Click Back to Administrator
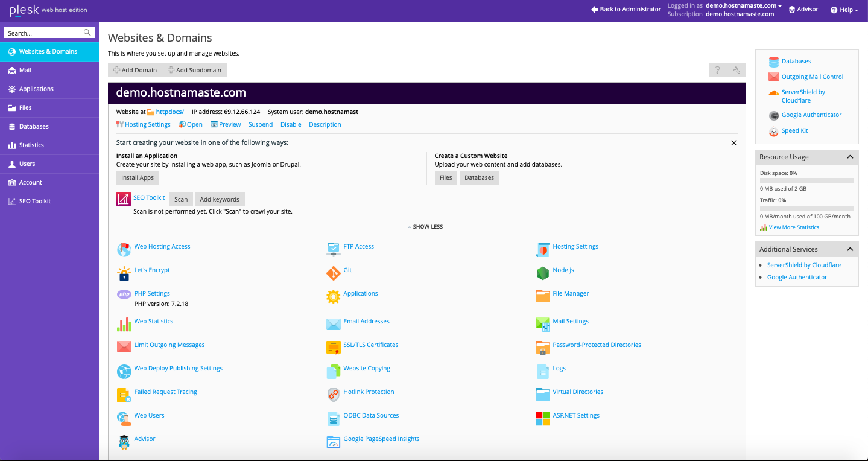 (x=626, y=10)
